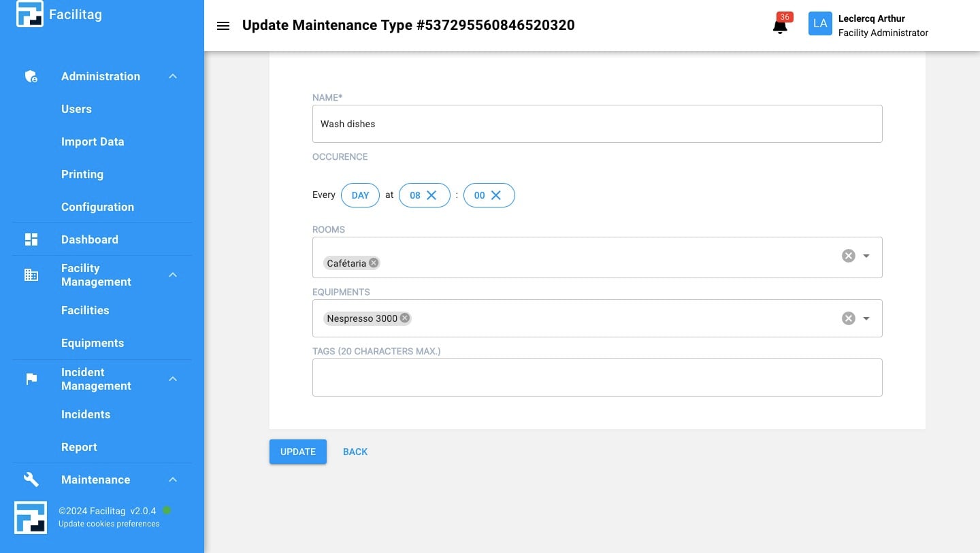Image resolution: width=980 pixels, height=553 pixels.
Task: Open Dashboard from the sidebar
Action: point(89,239)
